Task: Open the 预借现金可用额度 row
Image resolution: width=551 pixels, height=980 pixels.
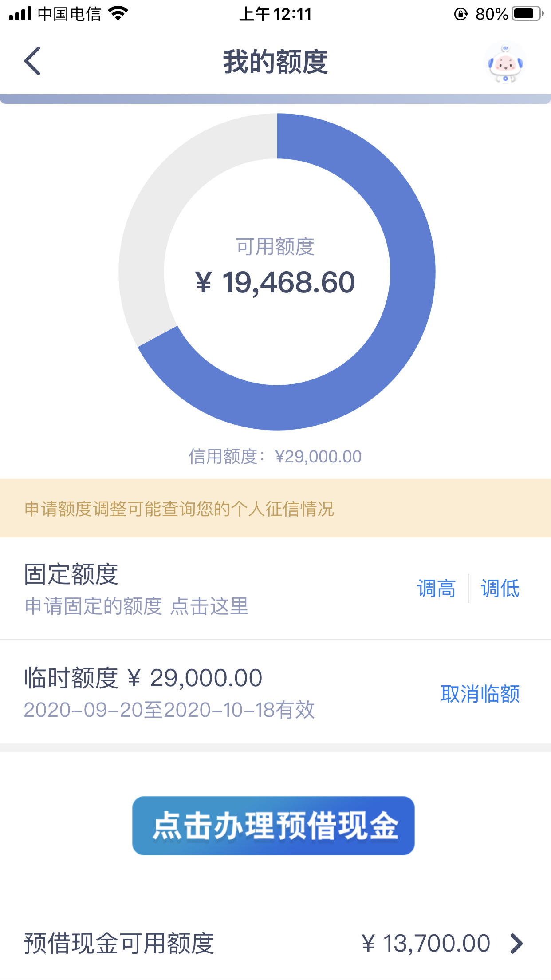Action: [275, 944]
